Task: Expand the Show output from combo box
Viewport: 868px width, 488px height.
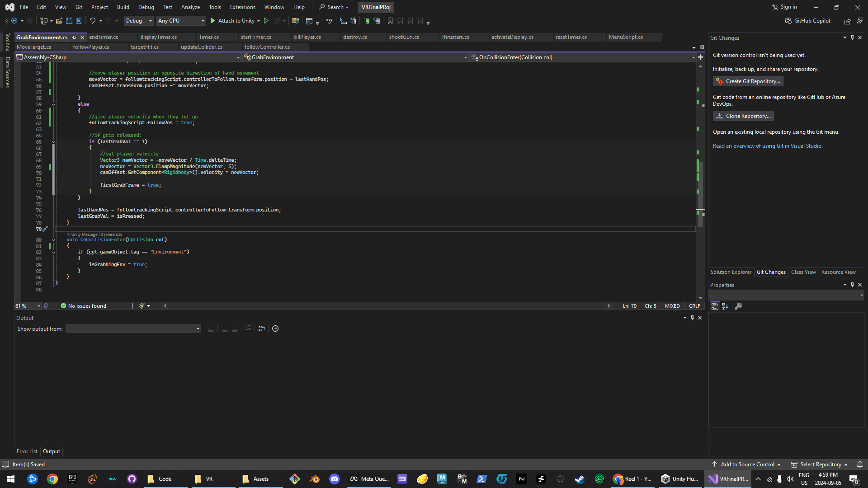Action: click(198, 328)
